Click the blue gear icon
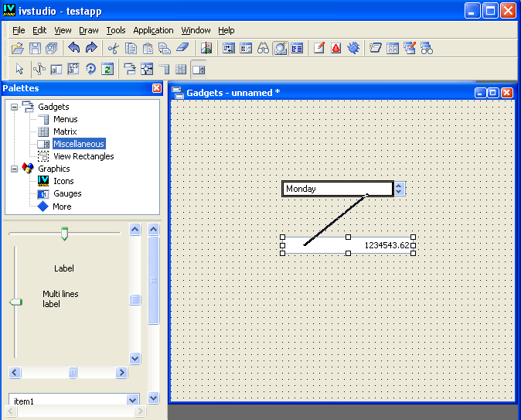This screenshot has width=521, height=420. pos(353,49)
